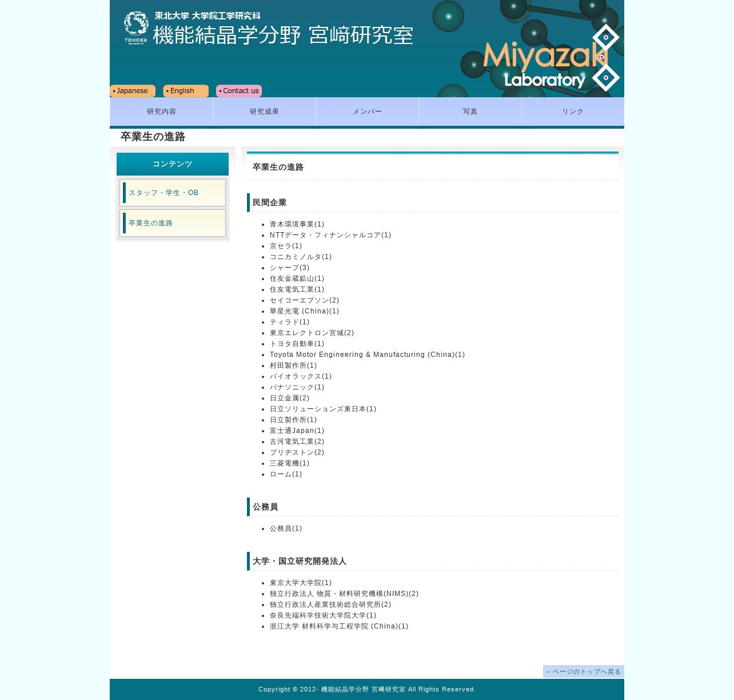
Task: Select list item パイオラックス(1)
Action: tap(301, 376)
